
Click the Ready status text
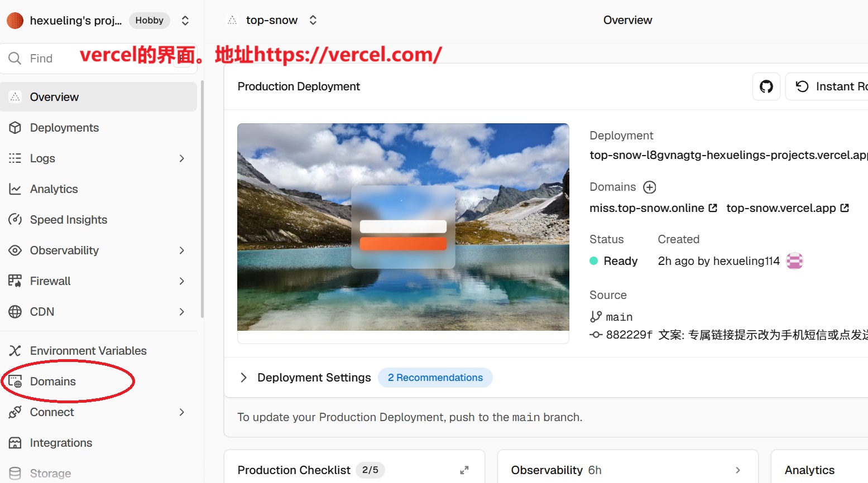point(621,261)
